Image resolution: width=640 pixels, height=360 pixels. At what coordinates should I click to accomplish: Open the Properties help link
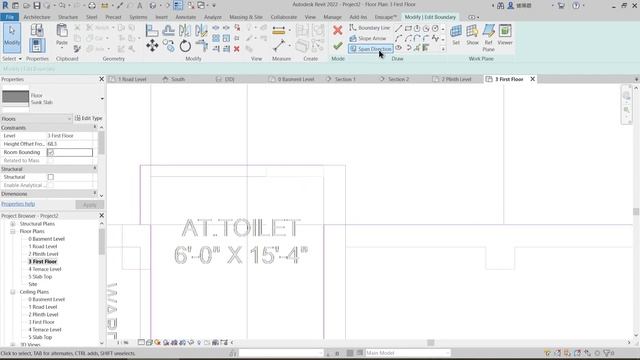tap(18, 204)
